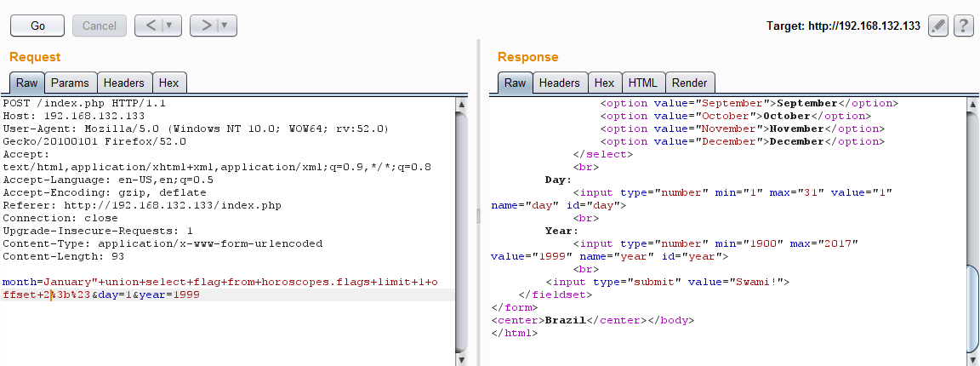The width and height of the screenshot is (980, 366).
Task: Click the pane splitter handle between Request and Response
Action: tap(479, 216)
